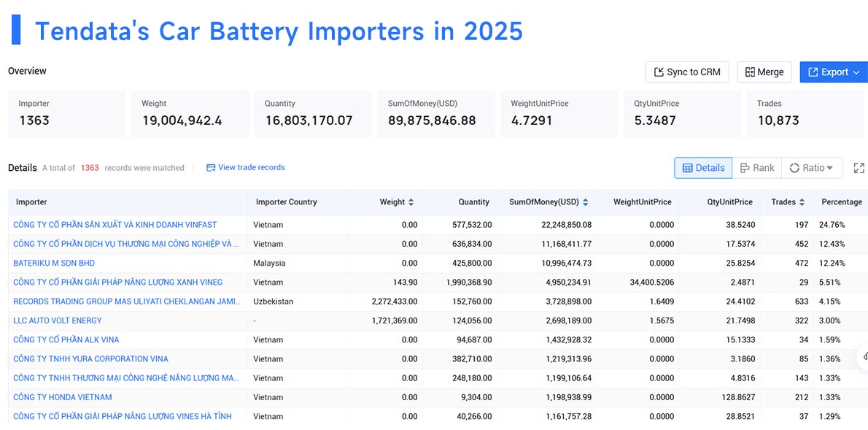Click the Rank bar chart icon
Screen dimensions: 868x430
pos(745,168)
